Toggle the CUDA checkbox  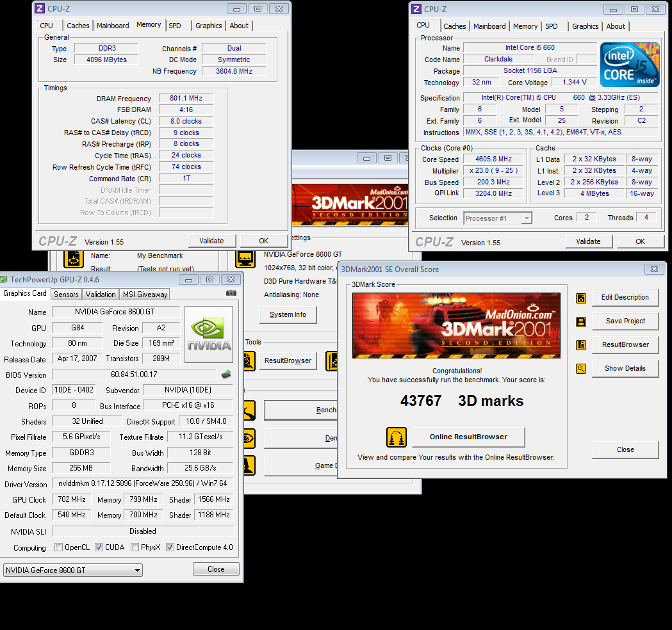99,547
